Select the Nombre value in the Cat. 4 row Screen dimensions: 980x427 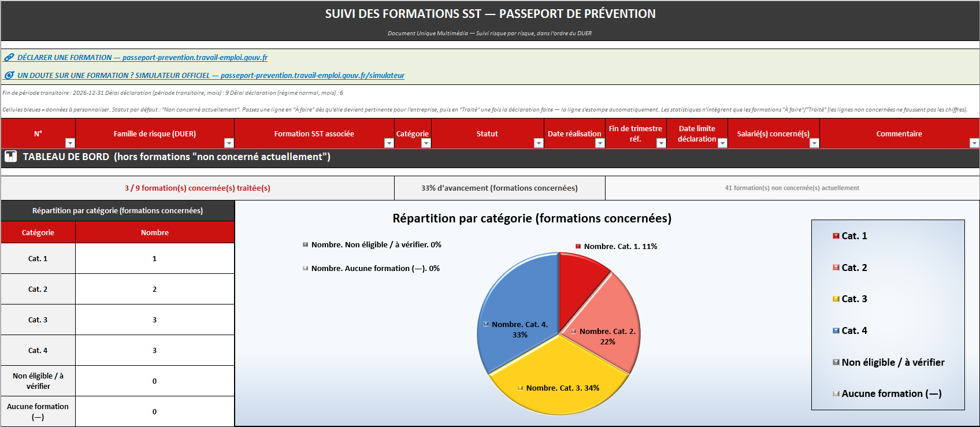point(155,350)
